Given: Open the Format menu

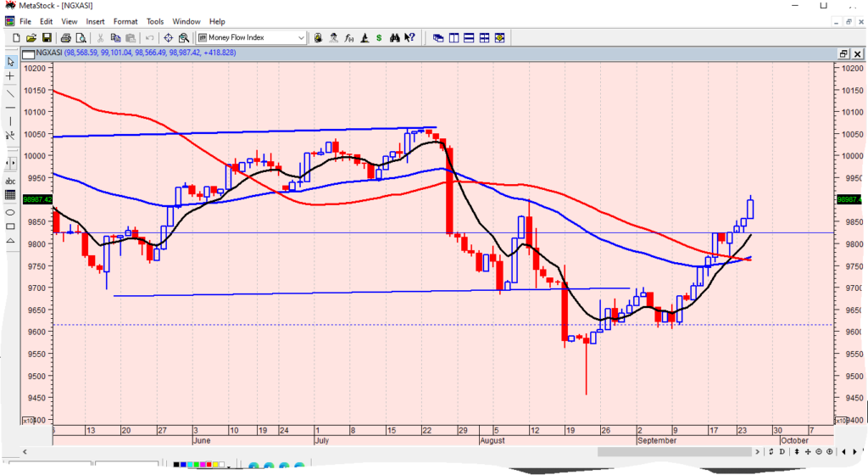Looking at the screenshot, I should click(125, 21).
